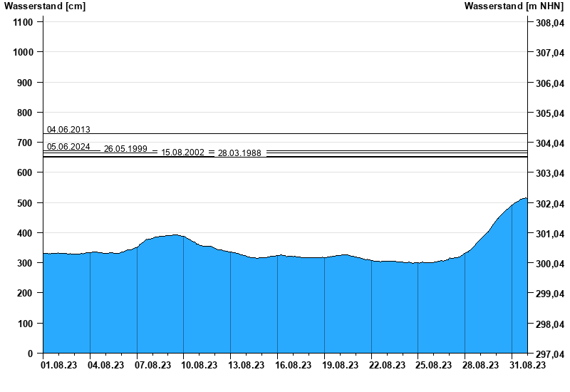Select the 04.06.2013 reference line label
Viewport: 570px width, 392px height.
(68, 130)
